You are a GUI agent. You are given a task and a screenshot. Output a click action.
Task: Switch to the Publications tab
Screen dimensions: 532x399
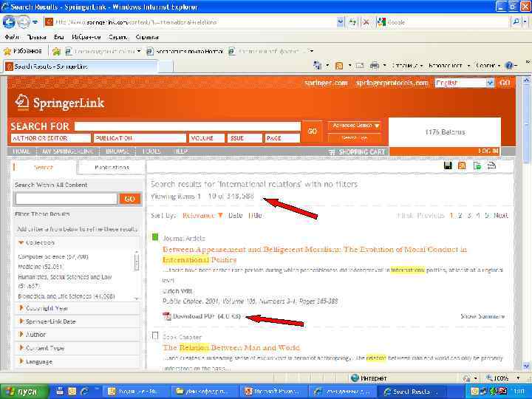tap(112, 167)
